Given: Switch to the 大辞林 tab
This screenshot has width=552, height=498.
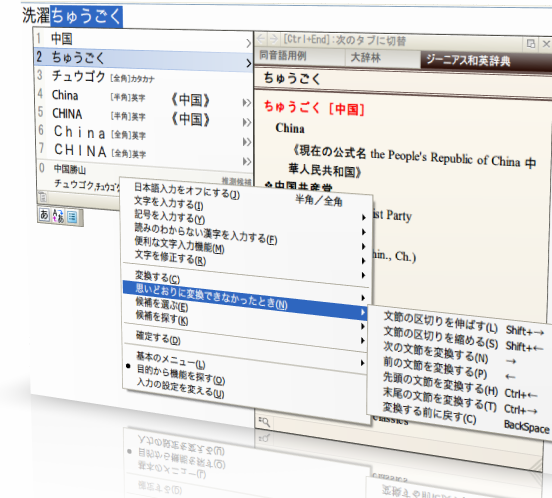Looking at the screenshot, I should click(366, 57).
